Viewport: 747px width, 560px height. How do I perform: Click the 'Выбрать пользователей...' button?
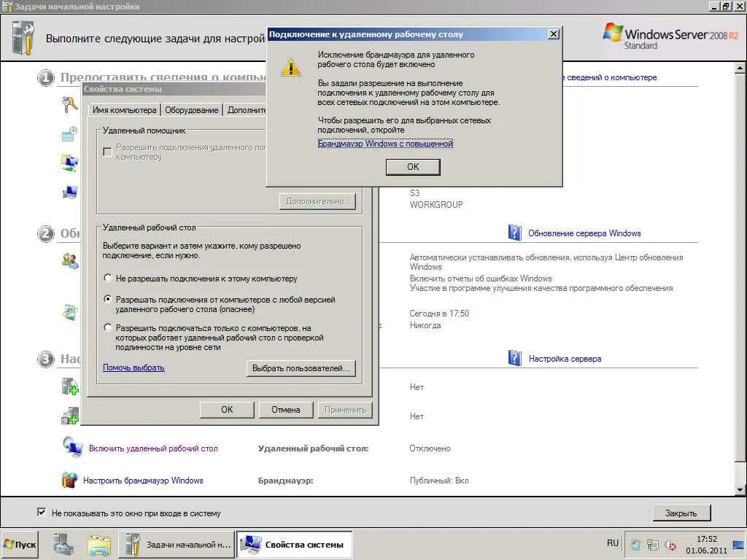[x=301, y=368]
